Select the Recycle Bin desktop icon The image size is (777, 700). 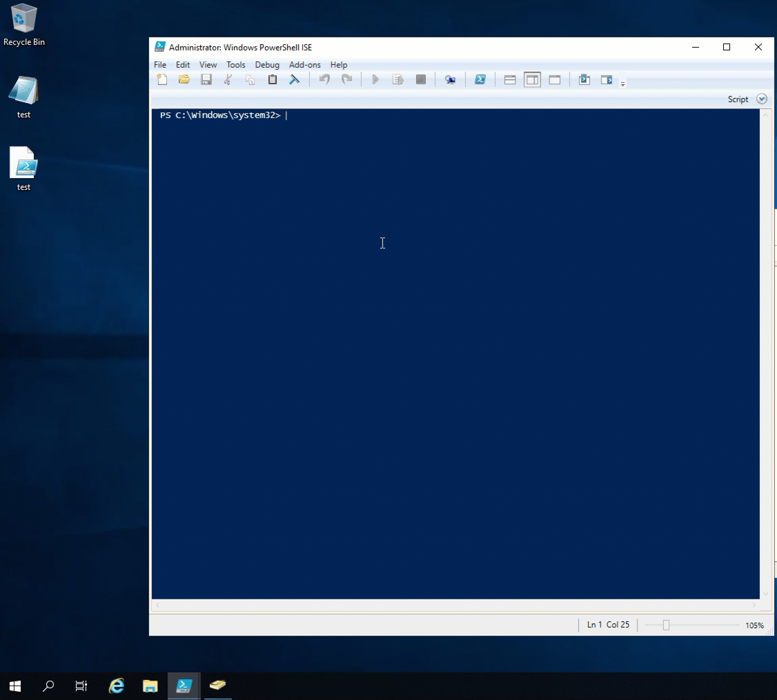(23, 26)
